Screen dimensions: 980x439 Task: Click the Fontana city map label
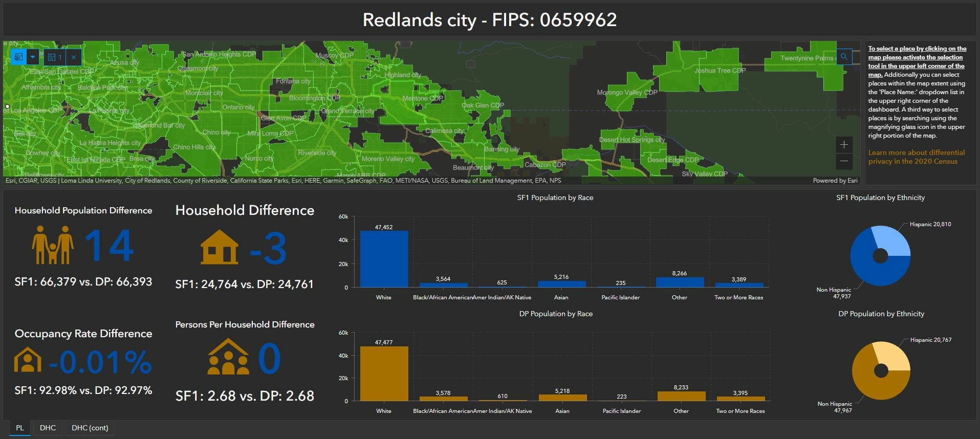click(x=293, y=81)
